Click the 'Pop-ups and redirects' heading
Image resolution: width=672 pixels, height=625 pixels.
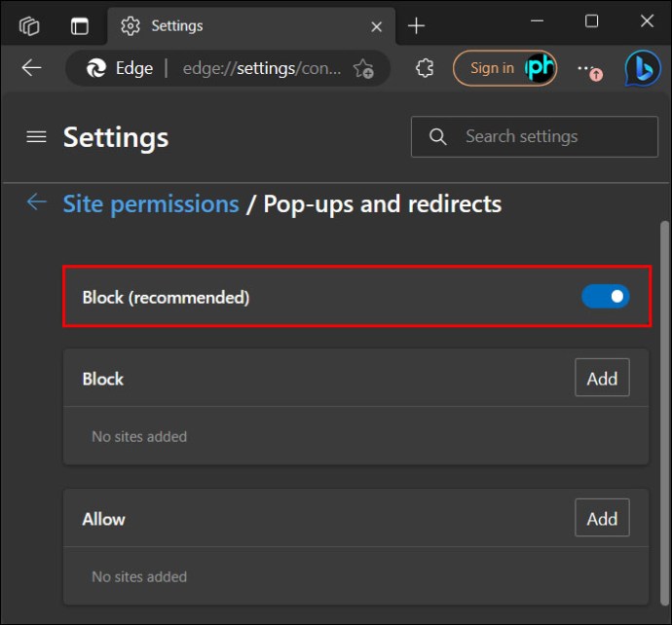point(383,203)
